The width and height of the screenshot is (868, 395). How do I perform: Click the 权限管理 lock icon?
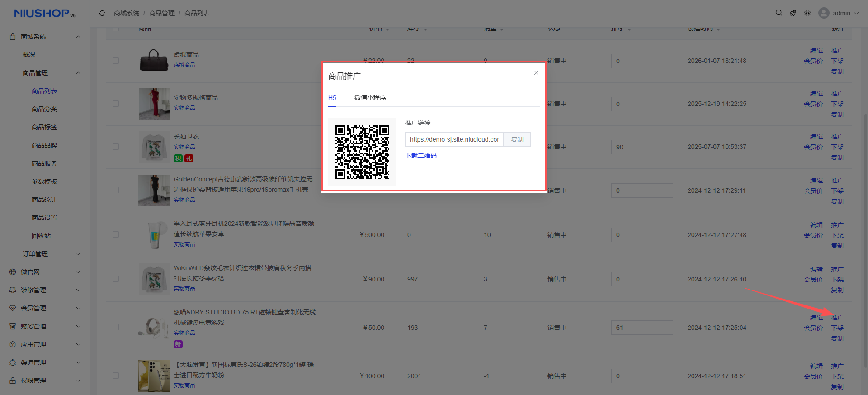click(13, 381)
